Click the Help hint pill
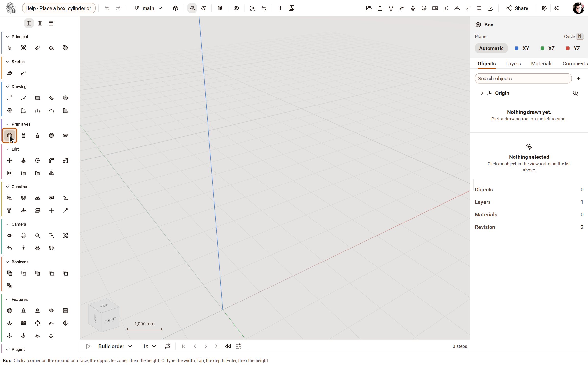 tap(59, 8)
